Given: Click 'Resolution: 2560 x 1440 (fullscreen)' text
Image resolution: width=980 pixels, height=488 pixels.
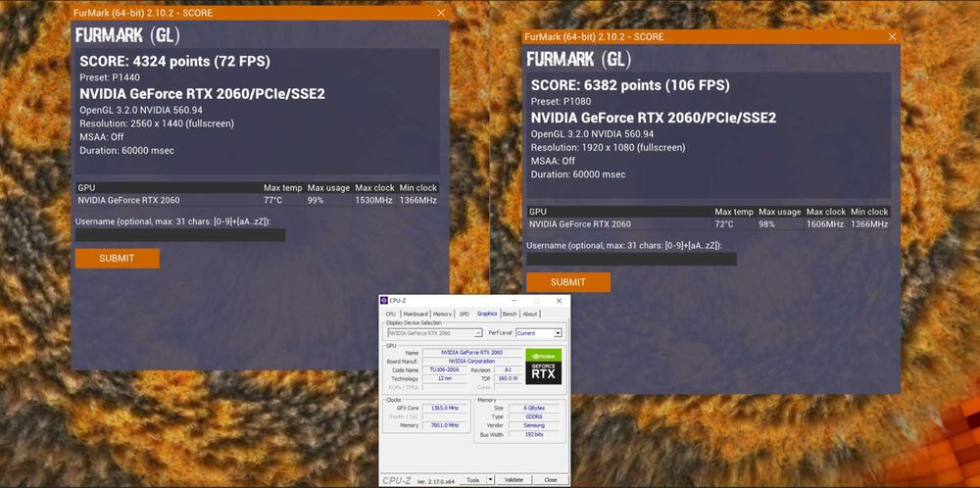Looking at the screenshot, I should [x=157, y=123].
